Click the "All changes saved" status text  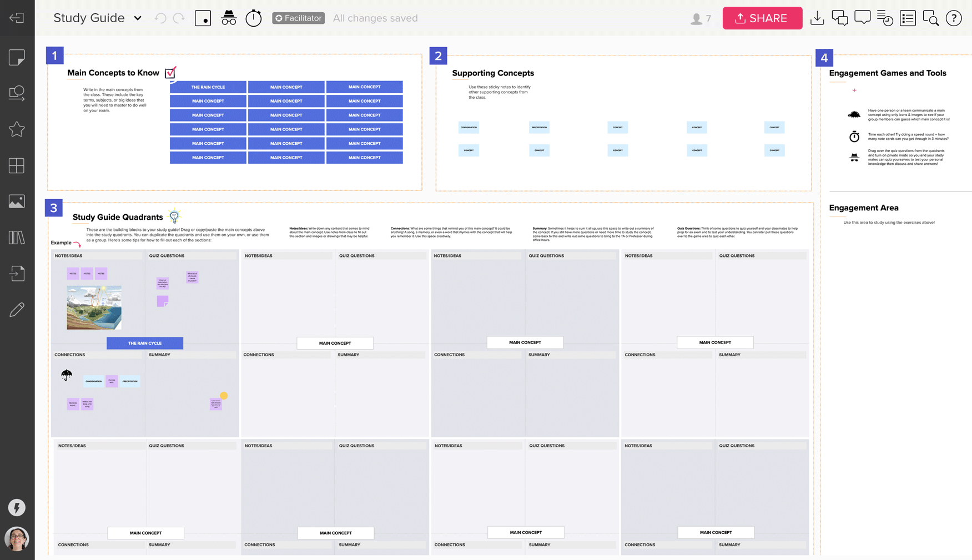375,18
